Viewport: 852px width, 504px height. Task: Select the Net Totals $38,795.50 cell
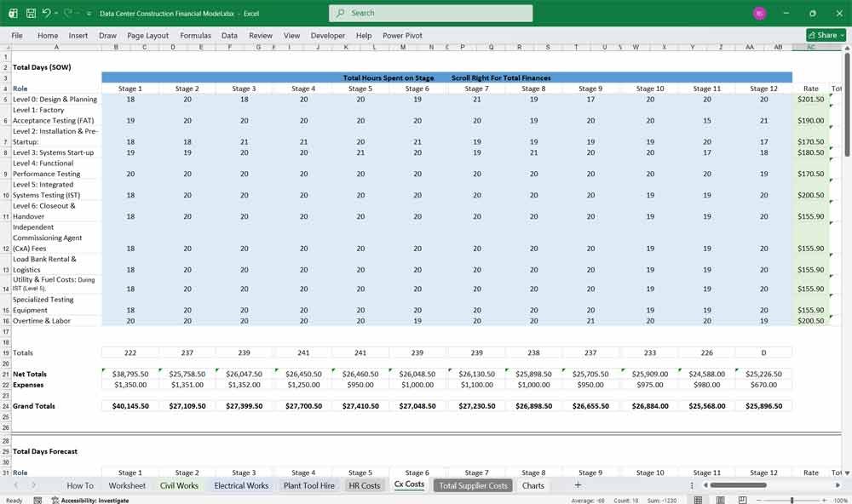(130, 375)
